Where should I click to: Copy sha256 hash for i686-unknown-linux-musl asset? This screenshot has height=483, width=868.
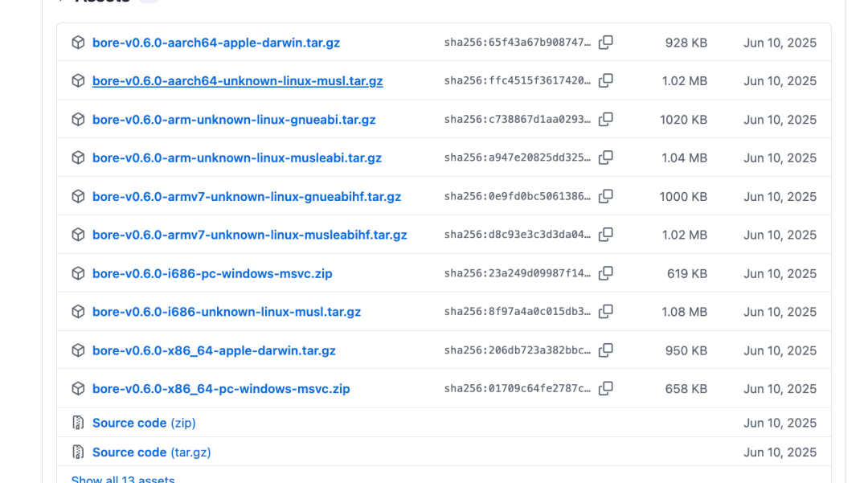[606, 312]
